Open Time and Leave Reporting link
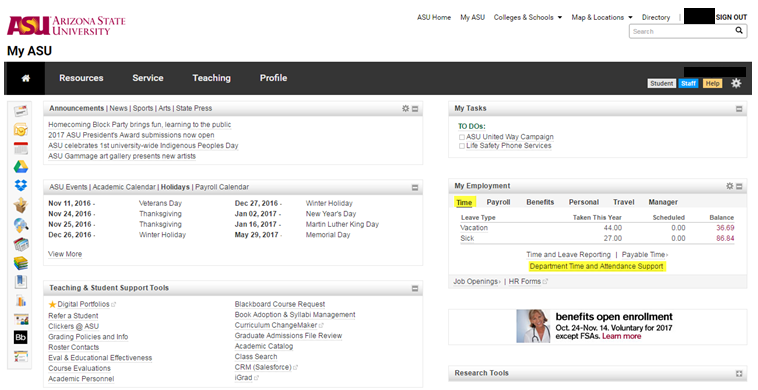The width and height of the screenshot is (758, 390). [568, 255]
